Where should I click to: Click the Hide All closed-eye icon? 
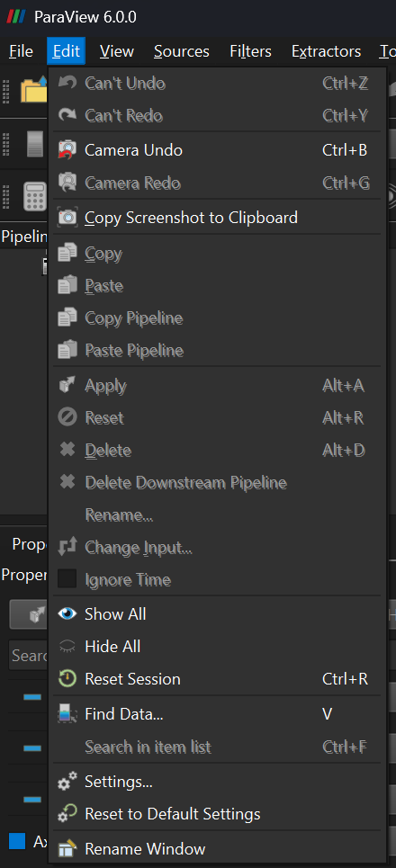tap(67, 646)
